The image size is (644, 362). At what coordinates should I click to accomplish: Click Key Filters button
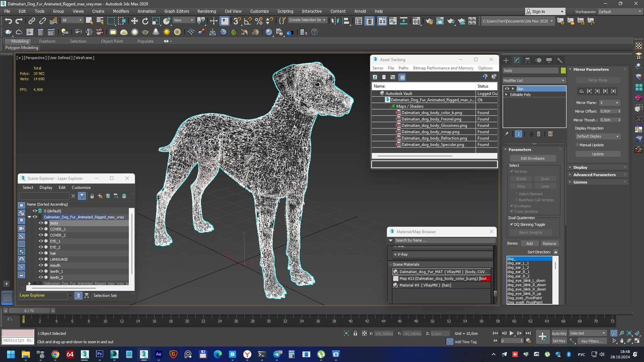tap(592, 341)
